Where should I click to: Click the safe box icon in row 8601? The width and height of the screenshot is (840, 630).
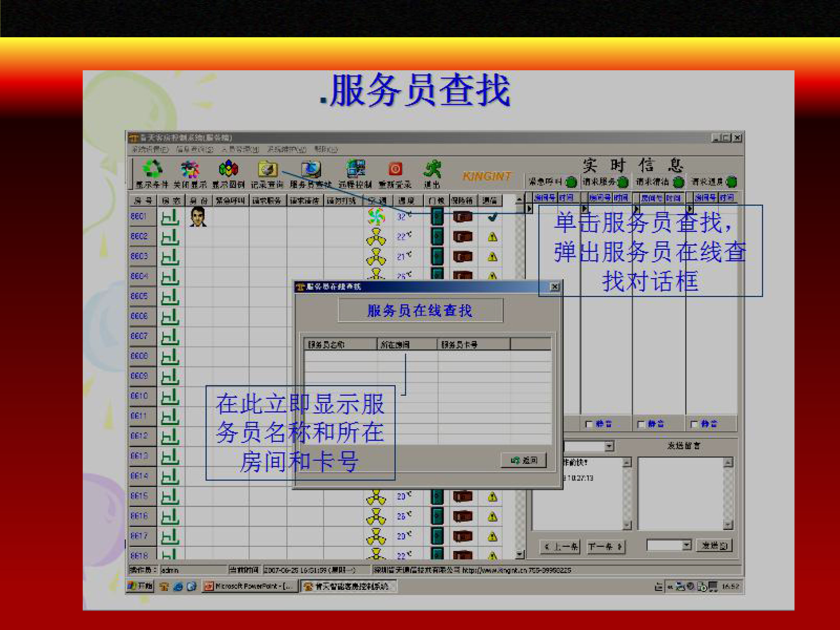click(x=463, y=217)
